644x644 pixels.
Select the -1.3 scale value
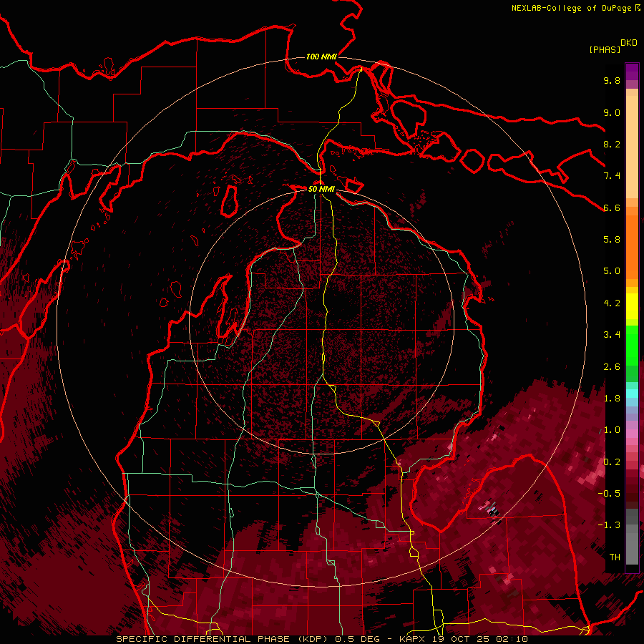(609, 526)
